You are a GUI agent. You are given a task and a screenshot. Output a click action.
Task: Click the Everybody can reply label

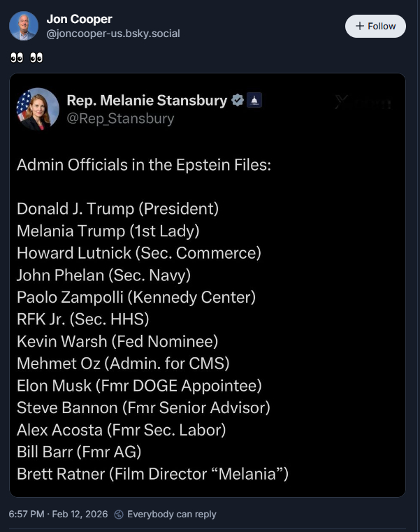pos(172,514)
